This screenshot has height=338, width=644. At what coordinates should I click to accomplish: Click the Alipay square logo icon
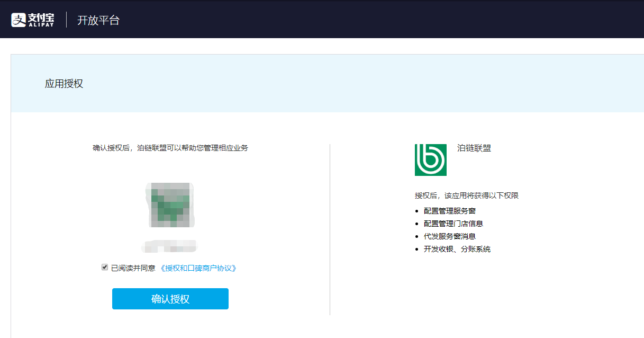[x=19, y=20]
